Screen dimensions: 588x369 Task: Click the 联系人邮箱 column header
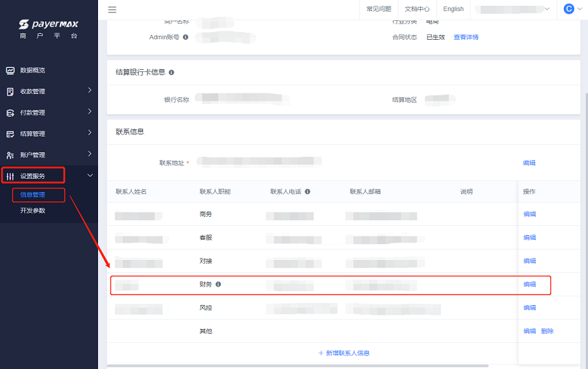[365, 191]
